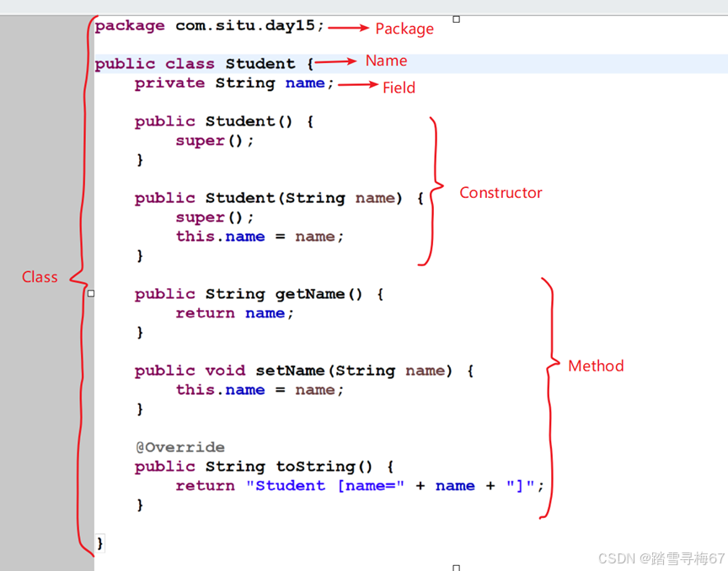Image resolution: width=728 pixels, height=571 pixels.
Task: Click the no-argument public Student() constructor header
Action: pos(224,121)
